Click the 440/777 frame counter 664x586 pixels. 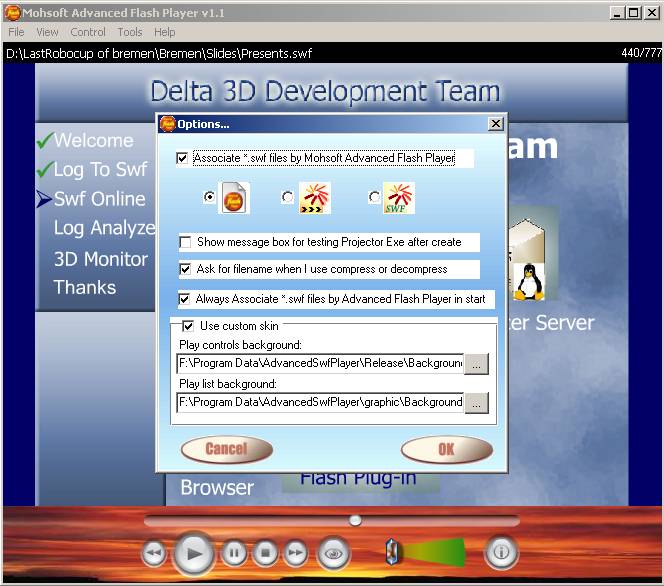(642, 53)
